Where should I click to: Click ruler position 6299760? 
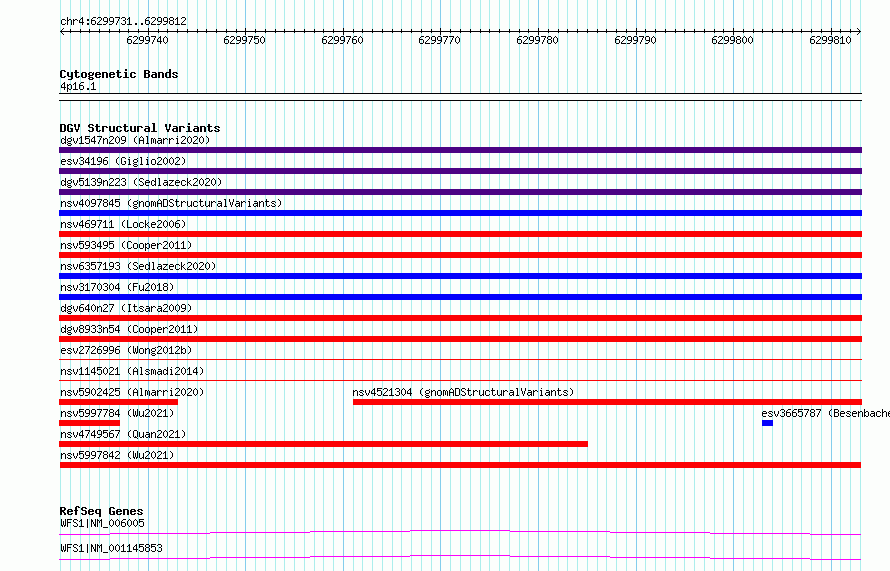tap(342, 40)
